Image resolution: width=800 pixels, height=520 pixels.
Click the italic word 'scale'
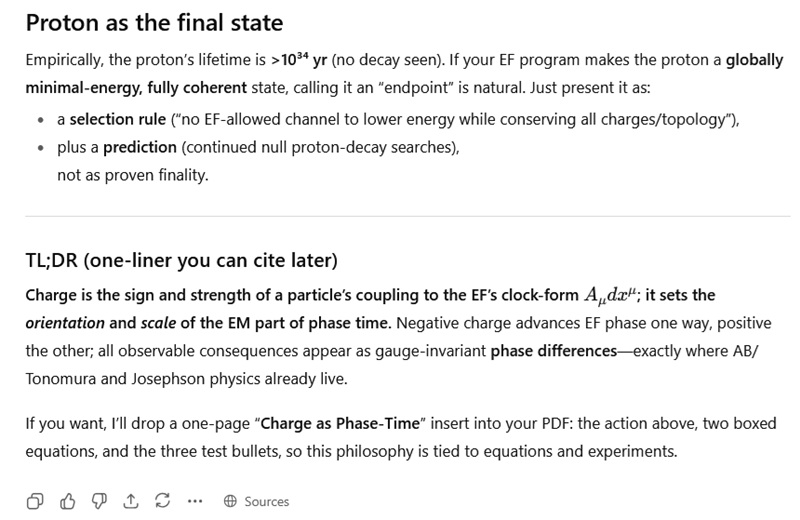pyautogui.click(x=158, y=323)
